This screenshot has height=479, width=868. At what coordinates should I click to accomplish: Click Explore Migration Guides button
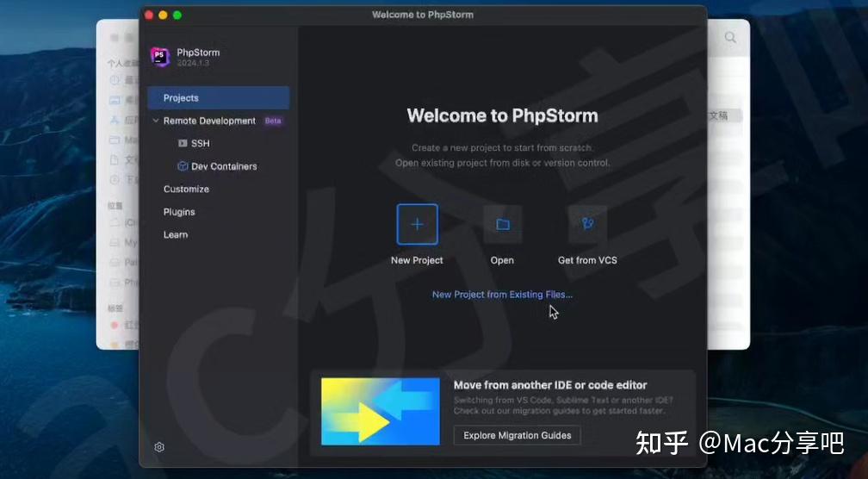517,435
